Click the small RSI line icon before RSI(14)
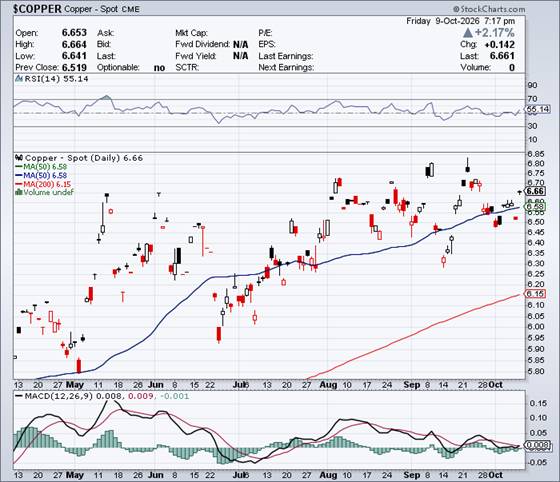Screen dimensions: 560x482 19,79
